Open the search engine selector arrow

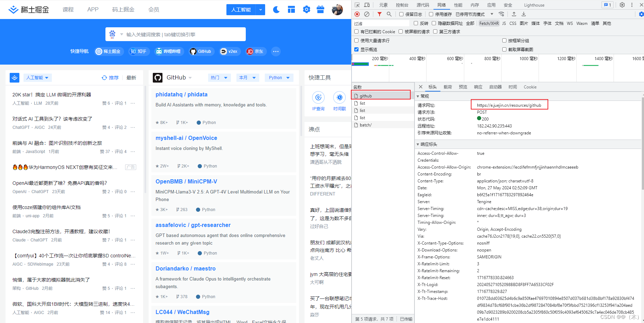click(122, 34)
